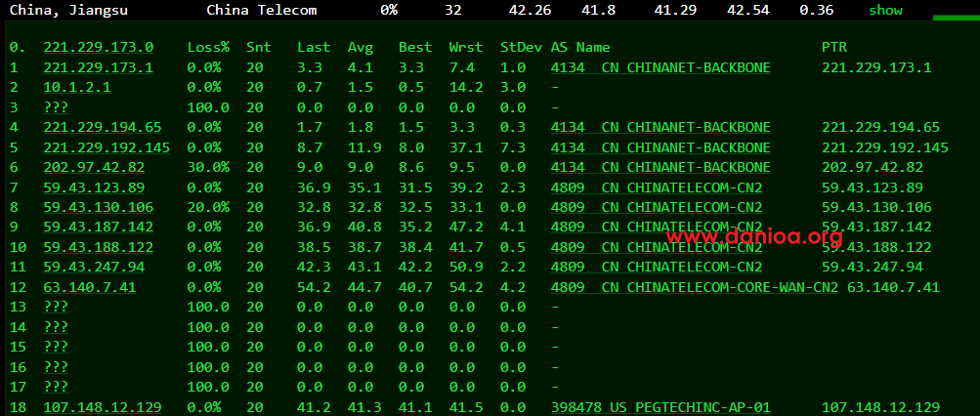This screenshot has width=980, height=416.
Task: Click the 'StDev' column header
Action: click(521, 48)
